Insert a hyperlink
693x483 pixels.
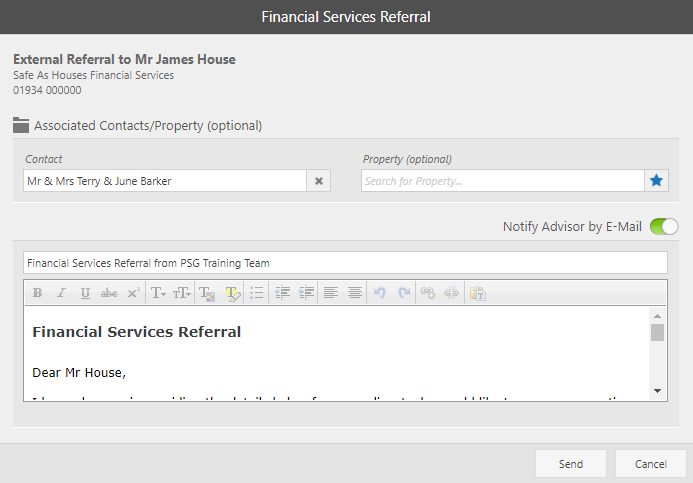[x=428, y=293]
